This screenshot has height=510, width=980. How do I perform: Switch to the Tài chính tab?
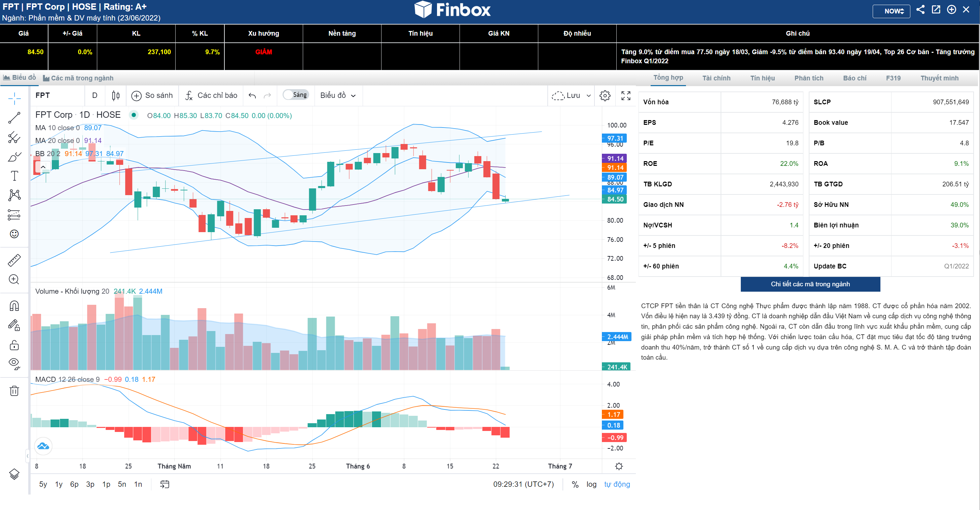[x=716, y=78]
